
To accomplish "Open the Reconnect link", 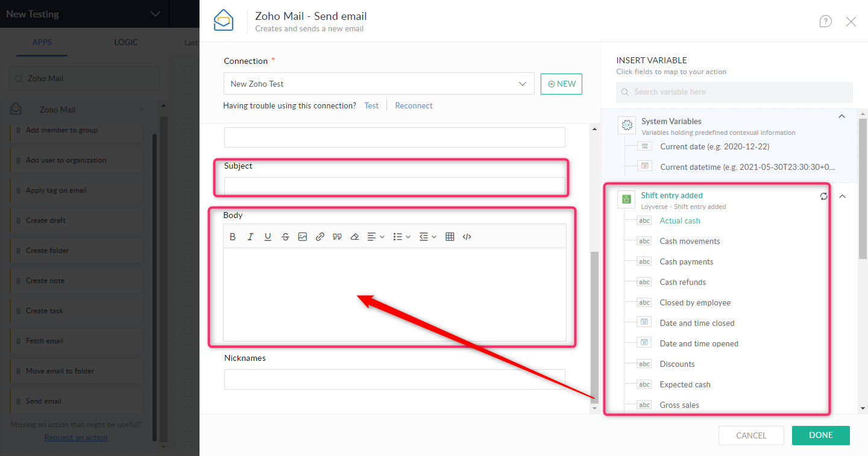I will point(414,105).
